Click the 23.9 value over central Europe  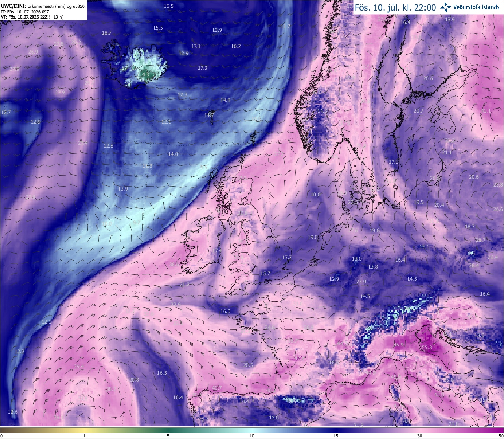pyautogui.click(x=361, y=282)
